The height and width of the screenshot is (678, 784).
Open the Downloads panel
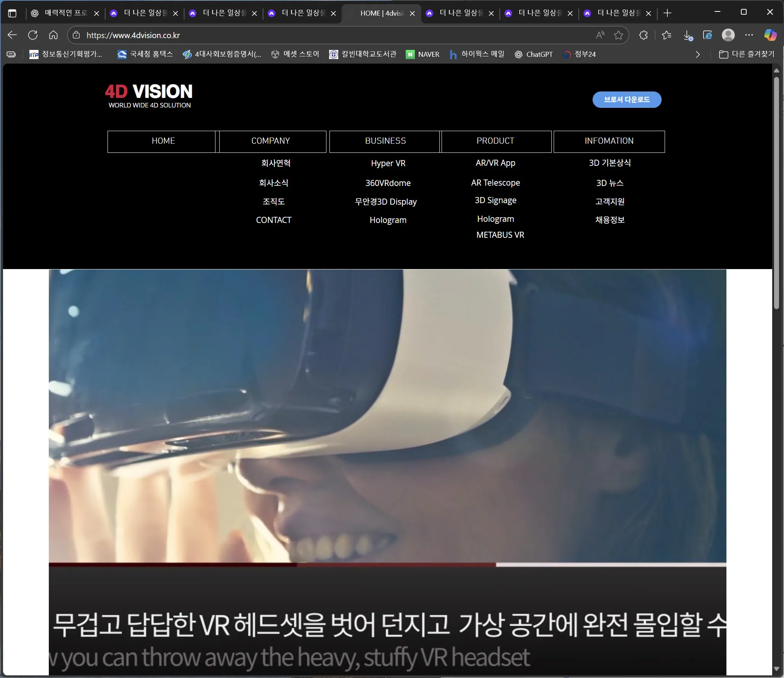688,35
